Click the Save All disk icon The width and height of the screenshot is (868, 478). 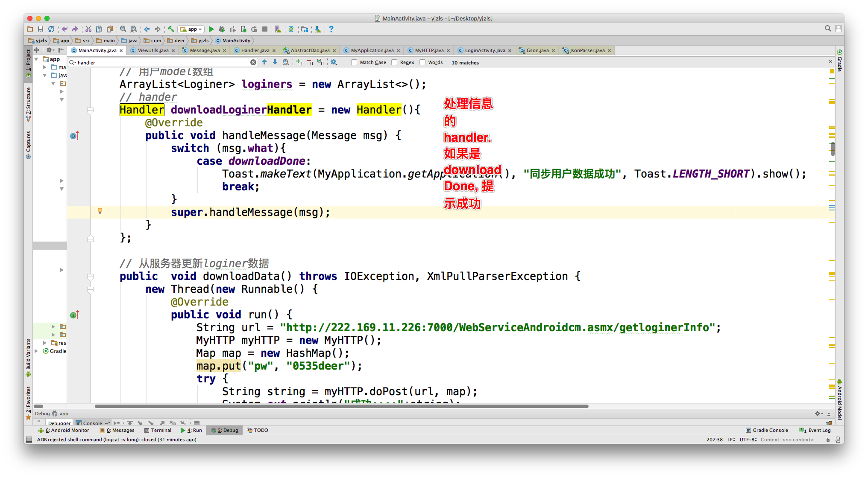click(41, 29)
